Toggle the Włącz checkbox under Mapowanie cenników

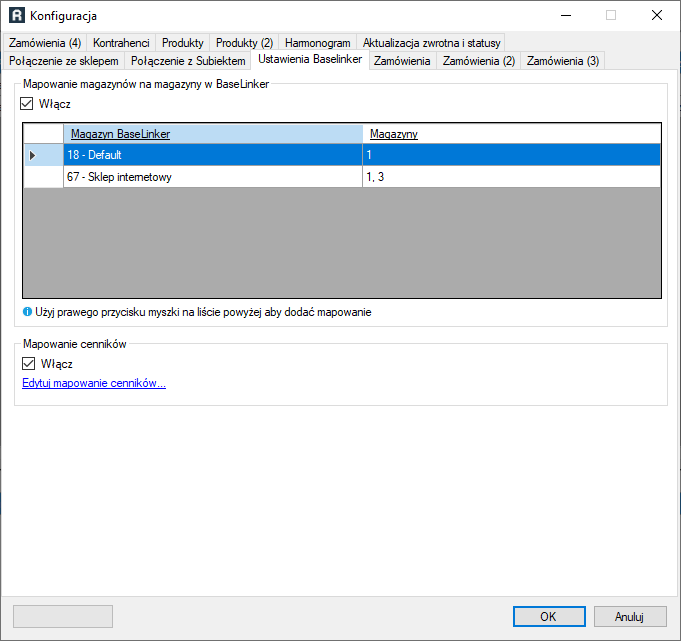click(29, 363)
